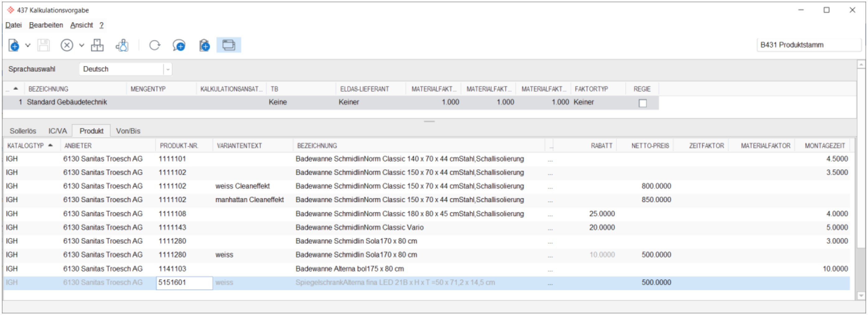The height and width of the screenshot is (315, 868).
Task: Open the Bearbeiten menu
Action: [x=46, y=25]
